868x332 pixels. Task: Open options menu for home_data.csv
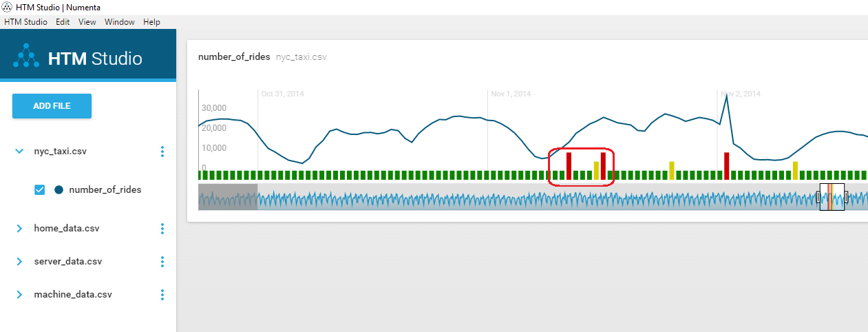pyautogui.click(x=162, y=229)
